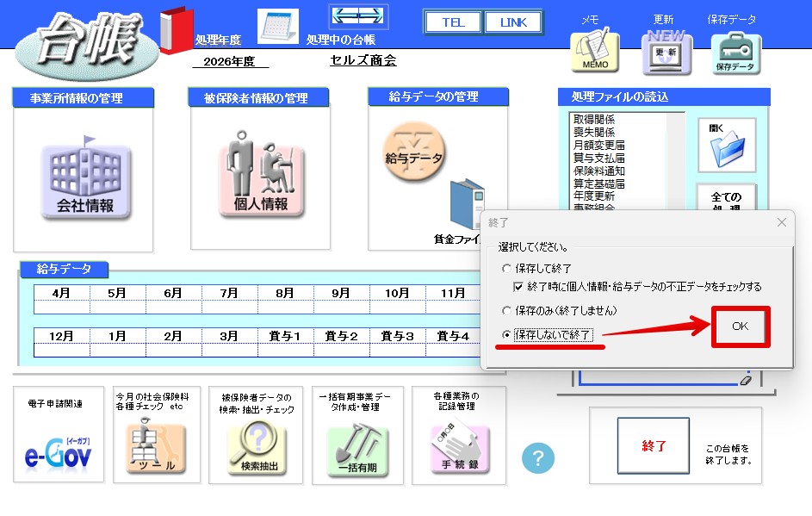This screenshot has width=812, height=516.
Task: Select 賞与支払届 in the file list
Action: (x=598, y=158)
